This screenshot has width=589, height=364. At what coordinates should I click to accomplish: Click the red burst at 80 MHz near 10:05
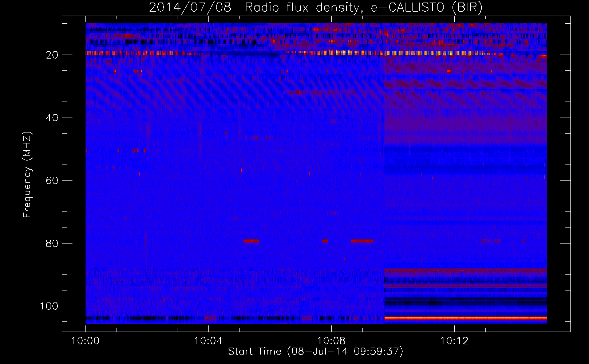(x=252, y=241)
